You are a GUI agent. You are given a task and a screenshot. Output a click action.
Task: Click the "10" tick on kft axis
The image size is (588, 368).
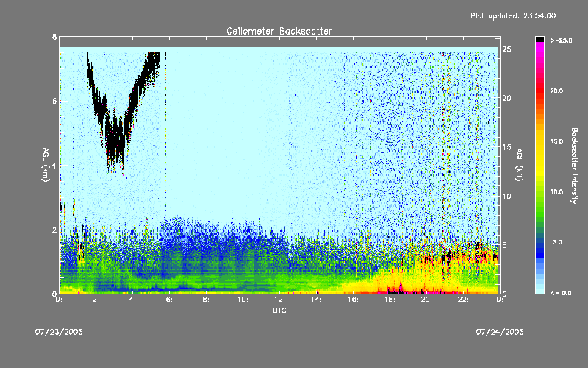click(507, 196)
